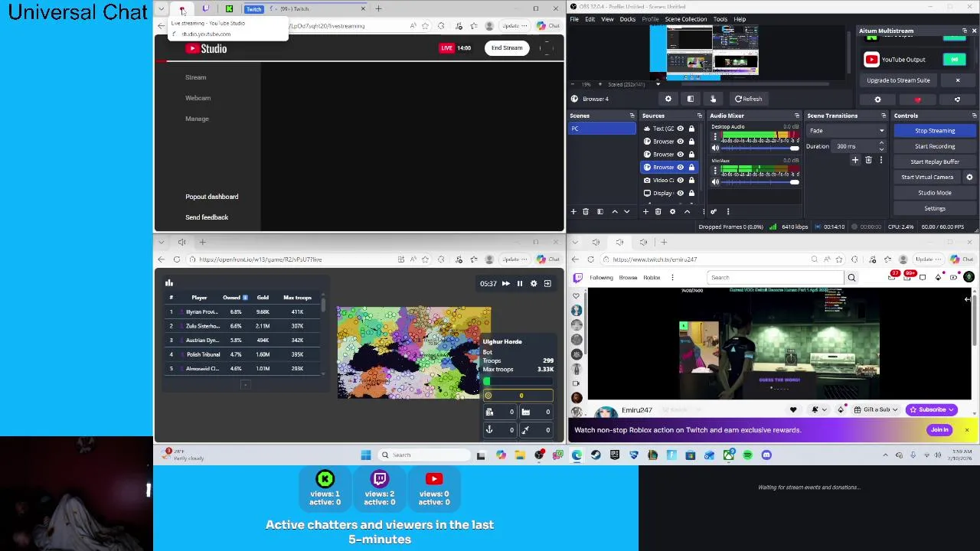The image size is (980, 551).
Task: Click the Twitch search magnifier button
Action: pyautogui.click(x=851, y=278)
